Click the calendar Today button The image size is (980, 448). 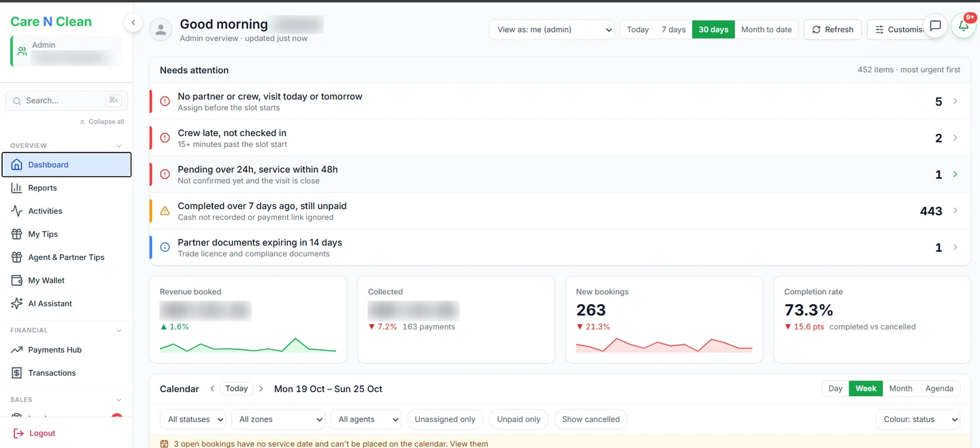(237, 389)
